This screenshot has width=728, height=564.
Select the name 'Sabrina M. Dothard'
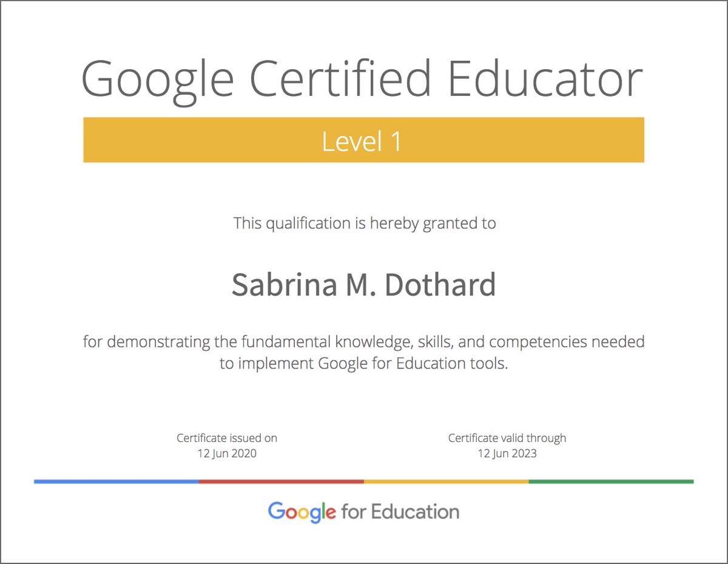click(364, 284)
